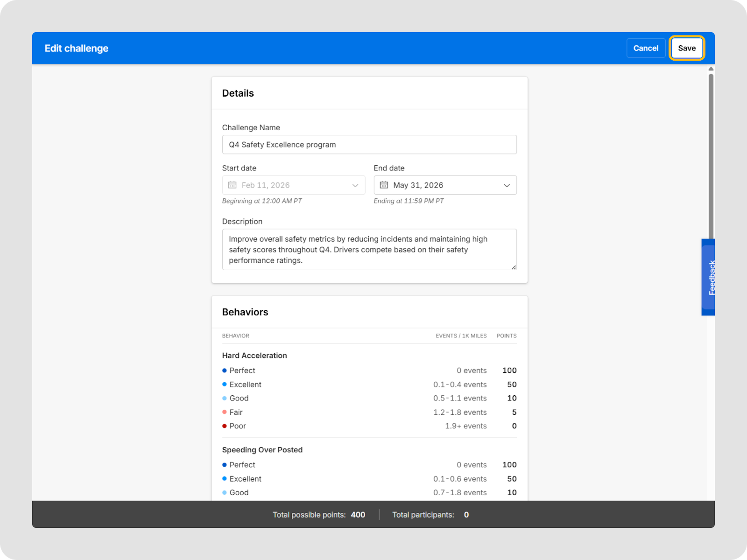Viewport: 747px width, 560px height.
Task: Click the Hard Acceleration Fair pink dot
Action: [225, 412]
